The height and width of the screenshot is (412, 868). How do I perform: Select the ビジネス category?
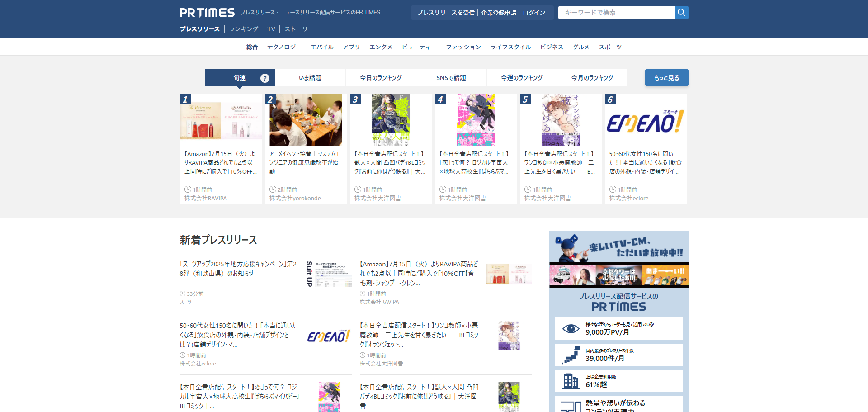click(552, 47)
